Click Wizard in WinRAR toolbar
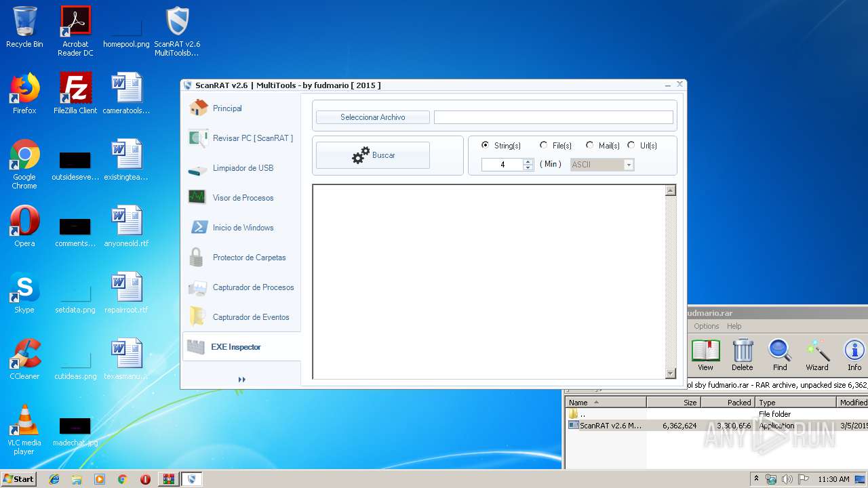This screenshot has height=488, width=868. pyautogui.click(x=817, y=355)
